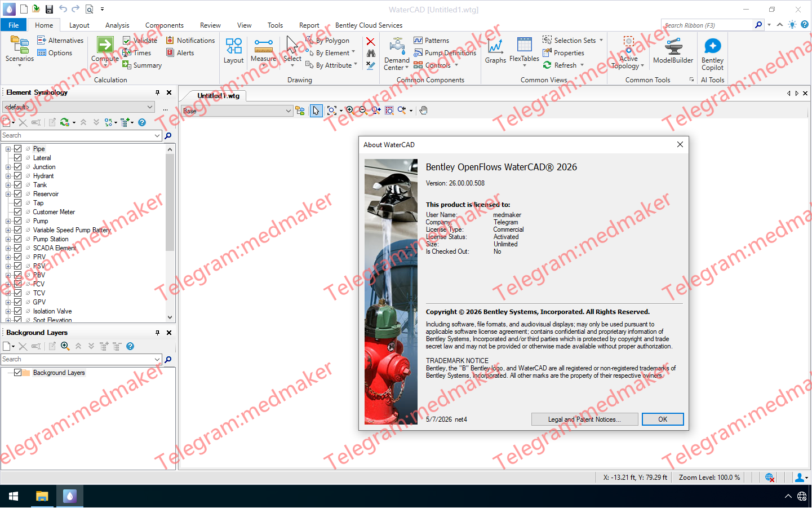Open Notifications window
Screen dimensions: 812x508
[190, 41]
